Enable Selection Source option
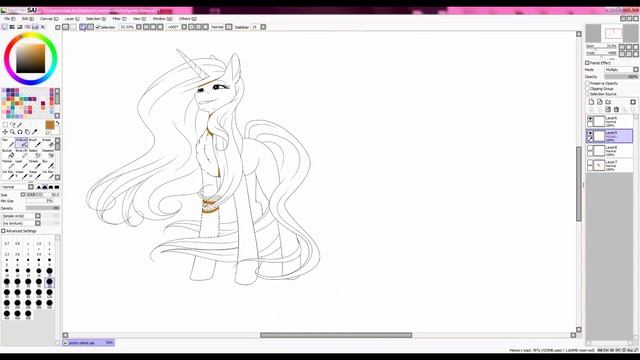 coord(587,94)
